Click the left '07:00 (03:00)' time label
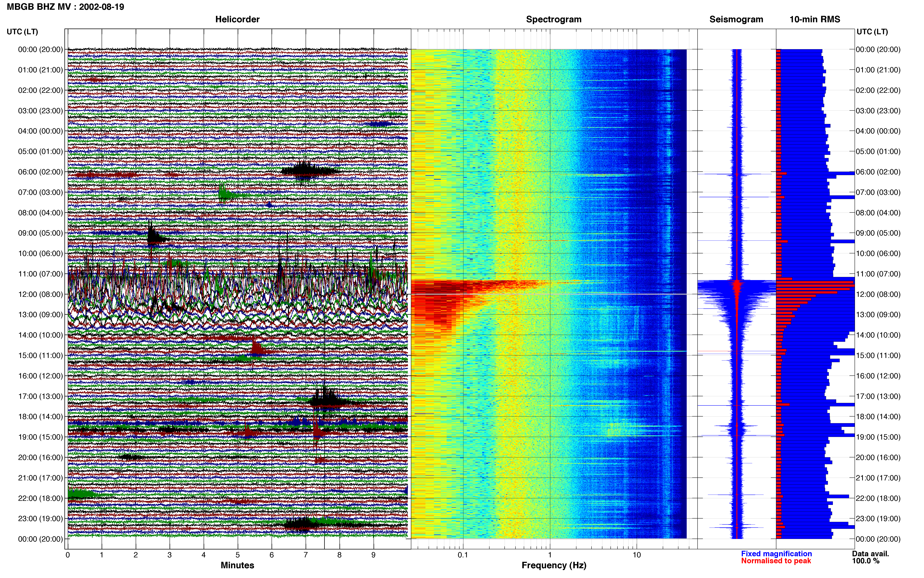924x578 pixels. [41, 192]
